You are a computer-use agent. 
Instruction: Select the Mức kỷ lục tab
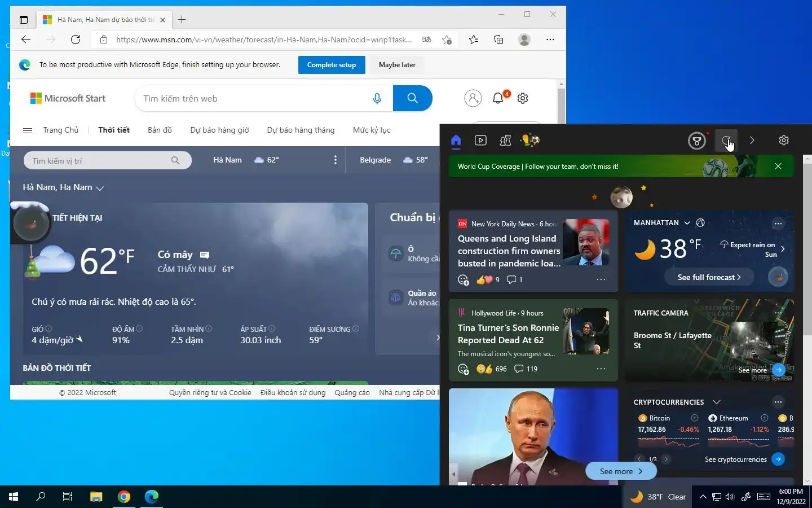point(372,130)
